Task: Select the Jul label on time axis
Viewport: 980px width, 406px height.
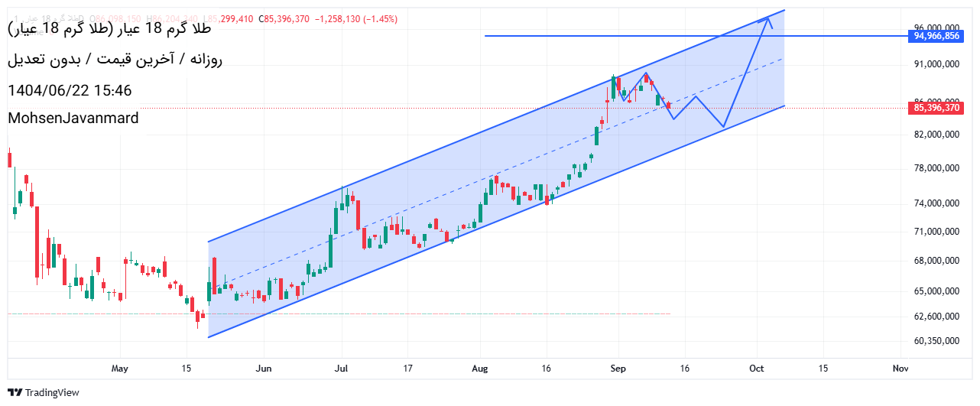Action: click(342, 369)
